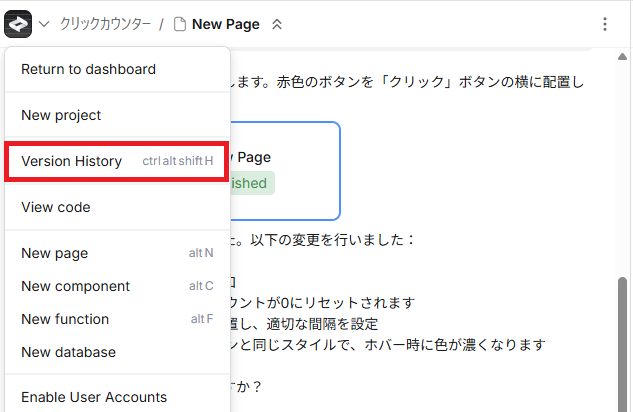Open the three-dot more options menu
The image size is (633, 412).
tap(605, 24)
